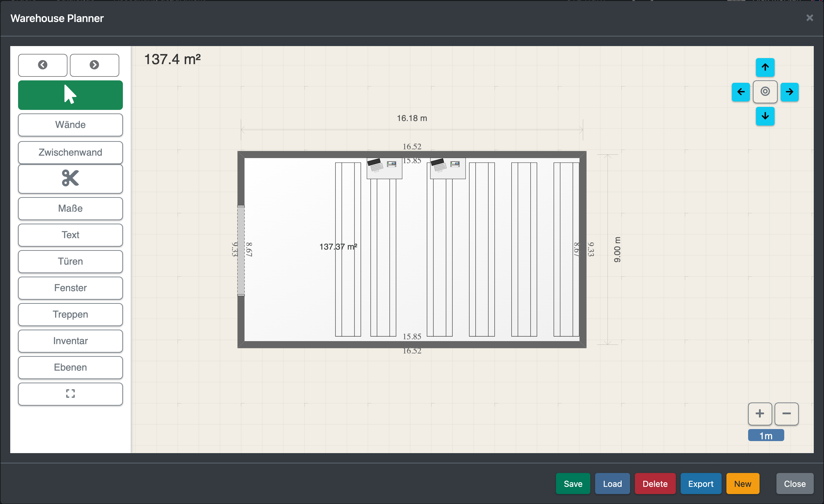Viewport: 824px width, 504px height.
Task: Click the 137.37 m² room area label
Action: pyautogui.click(x=338, y=247)
